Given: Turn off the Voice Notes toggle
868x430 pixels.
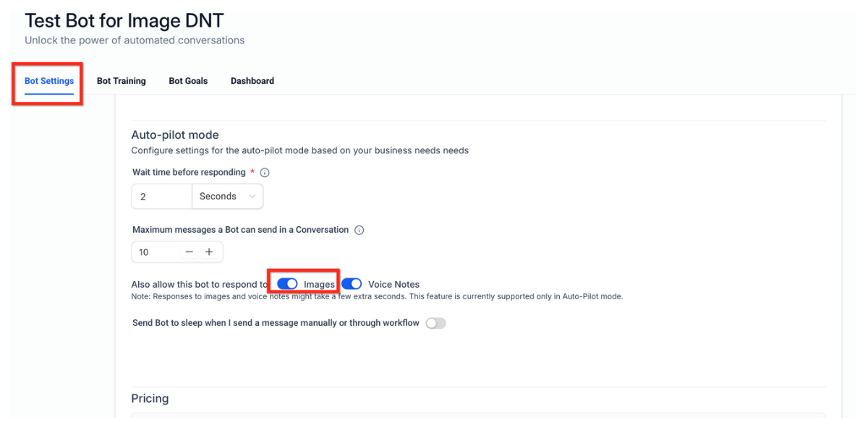Looking at the screenshot, I should point(352,284).
